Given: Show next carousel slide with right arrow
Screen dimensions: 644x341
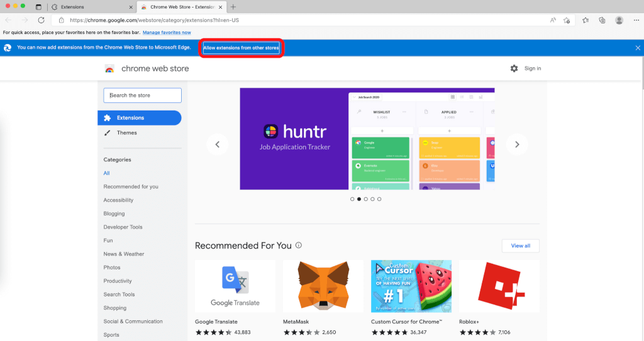Looking at the screenshot, I should pyautogui.click(x=517, y=144).
